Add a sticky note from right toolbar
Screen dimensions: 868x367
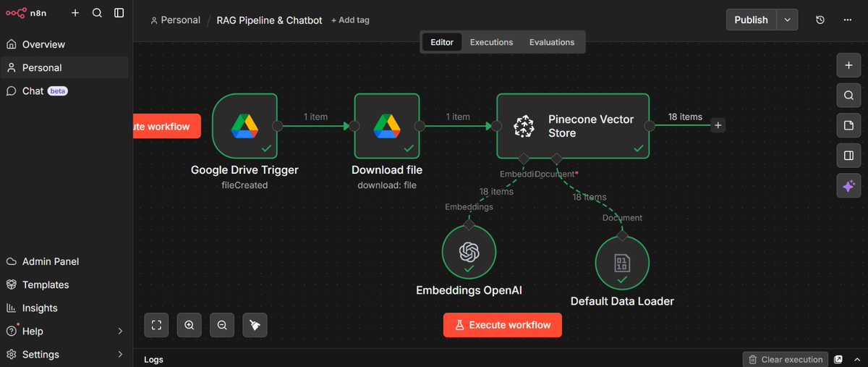(848, 125)
